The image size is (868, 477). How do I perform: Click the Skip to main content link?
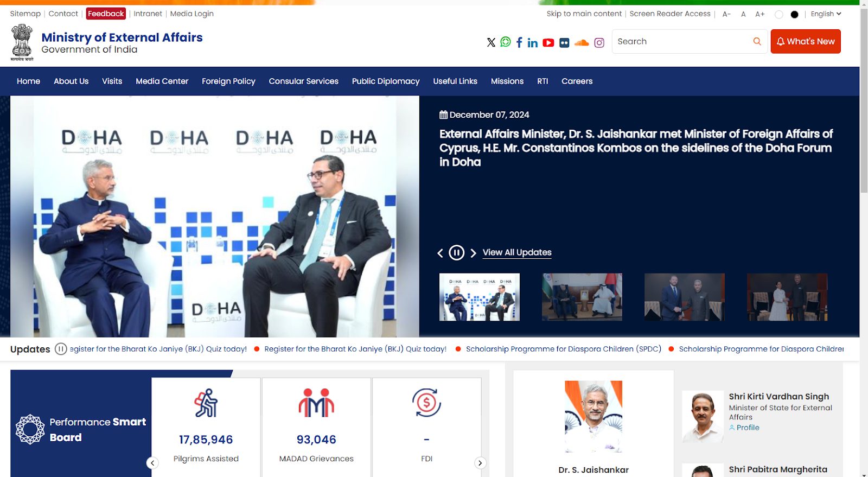coord(584,14)
